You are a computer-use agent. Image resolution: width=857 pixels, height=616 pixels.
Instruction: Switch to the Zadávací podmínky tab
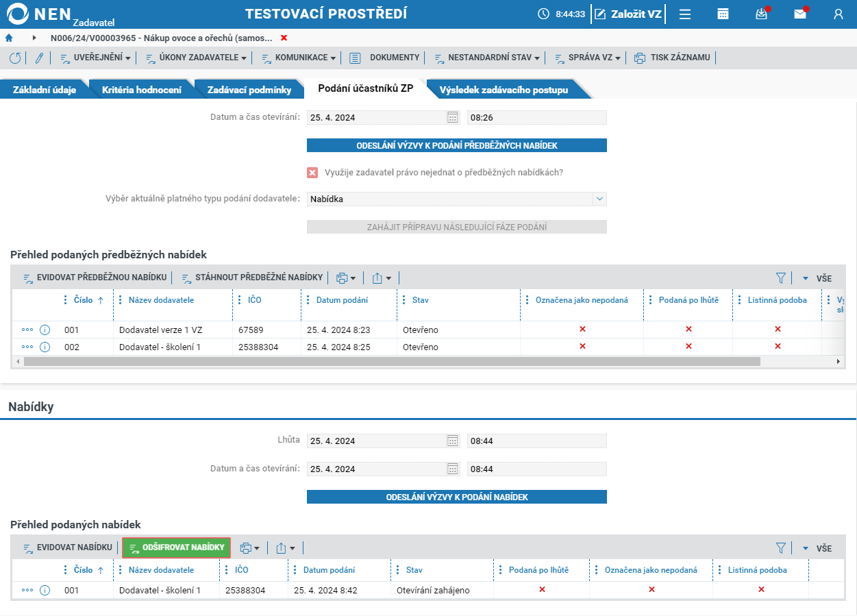249,90
